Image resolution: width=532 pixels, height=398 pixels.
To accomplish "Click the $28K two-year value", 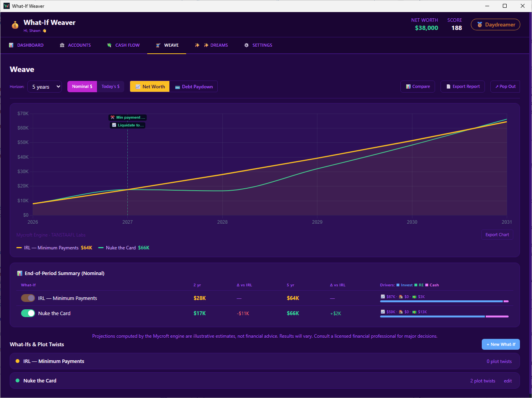I will pos(200,298).
